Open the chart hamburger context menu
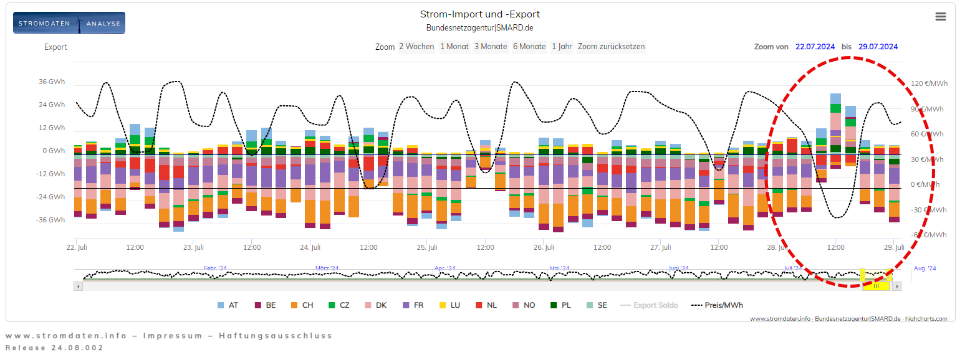Image resolution: width=980 pixels, height=360 pixels. click(x=940, y=17)
